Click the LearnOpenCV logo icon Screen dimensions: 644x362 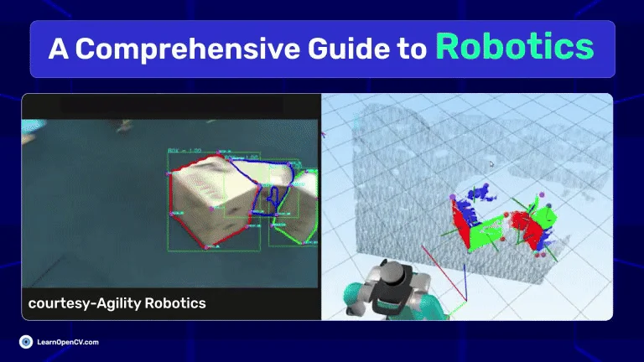tap(26, 342)
